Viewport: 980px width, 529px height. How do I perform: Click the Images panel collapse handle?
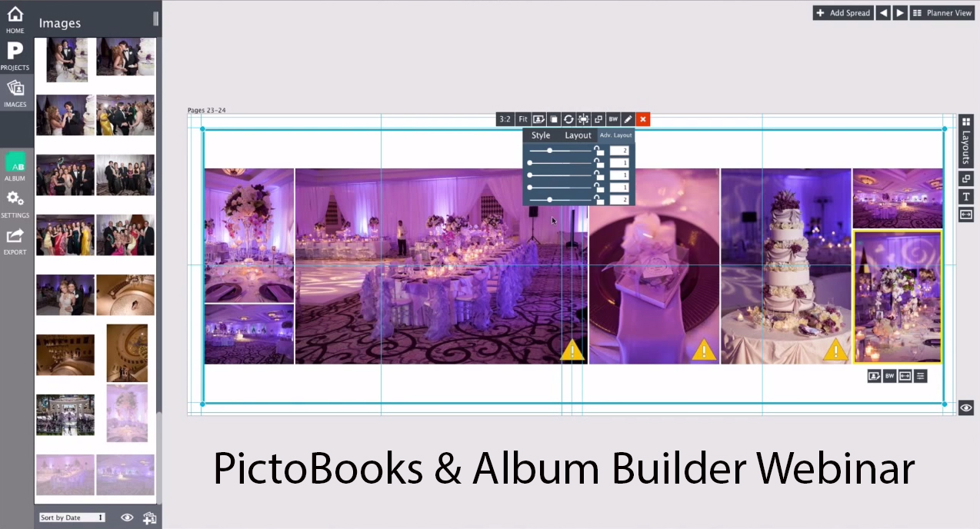point(156,19)
